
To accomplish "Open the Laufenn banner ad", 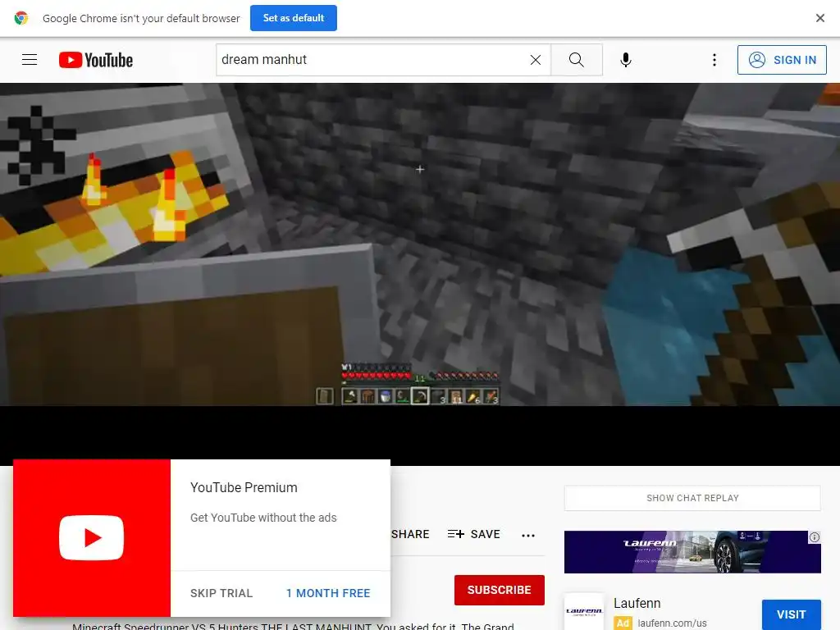I will (692, 552).
